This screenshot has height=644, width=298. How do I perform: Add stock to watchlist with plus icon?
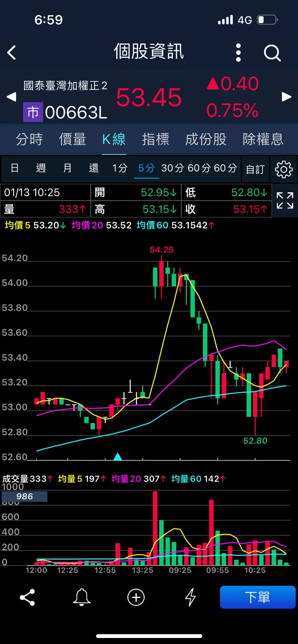tap(136, 597)
